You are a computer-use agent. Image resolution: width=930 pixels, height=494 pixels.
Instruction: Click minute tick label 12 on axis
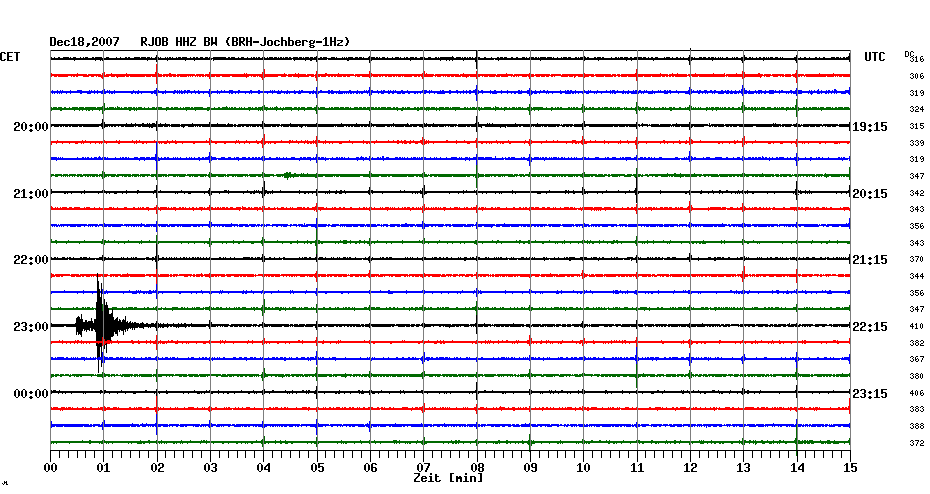point(690,468)
